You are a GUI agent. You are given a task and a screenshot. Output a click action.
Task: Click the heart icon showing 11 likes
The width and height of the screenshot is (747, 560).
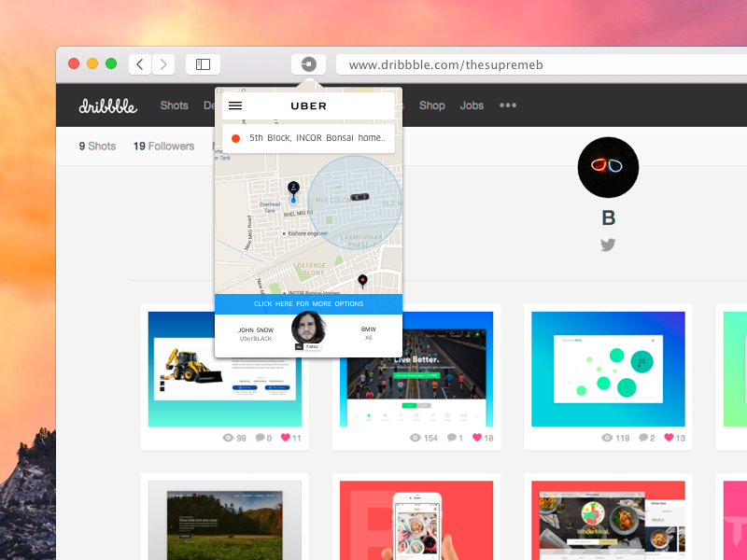[286, 437]
